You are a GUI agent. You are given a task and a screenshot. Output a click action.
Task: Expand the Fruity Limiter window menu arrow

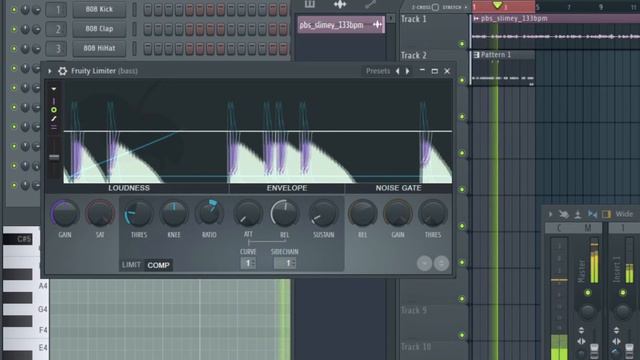click(50, 71)
